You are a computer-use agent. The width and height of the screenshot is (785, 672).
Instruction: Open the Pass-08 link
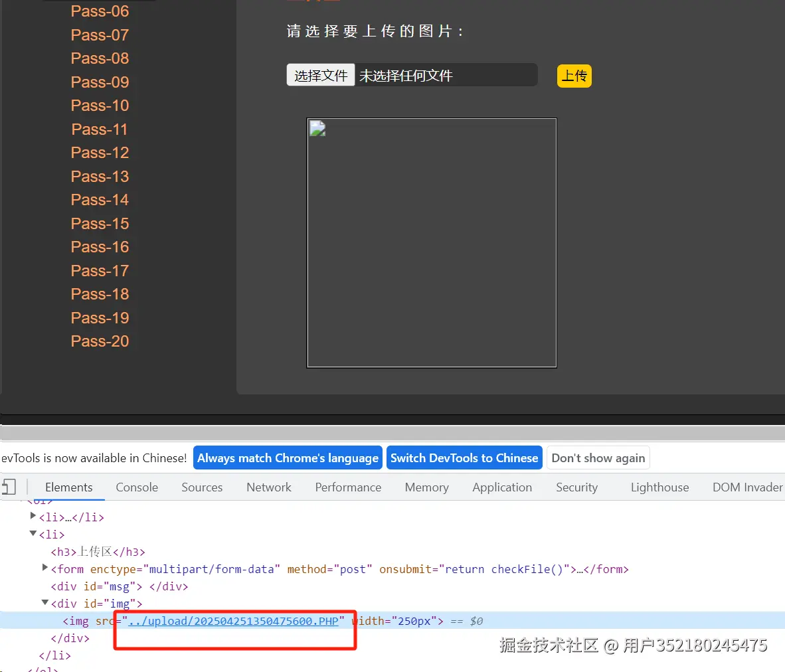(x=100, y=58)
